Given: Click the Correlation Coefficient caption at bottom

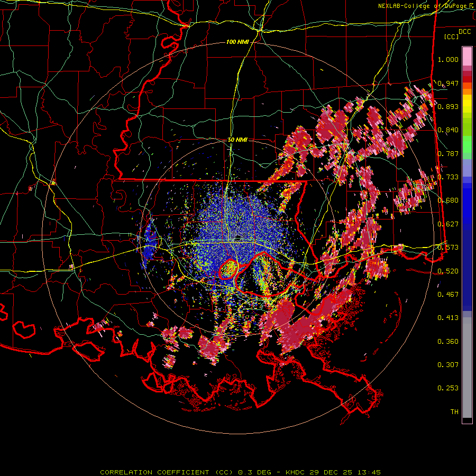Looking at the screenshot, I should tap(240, 472).
